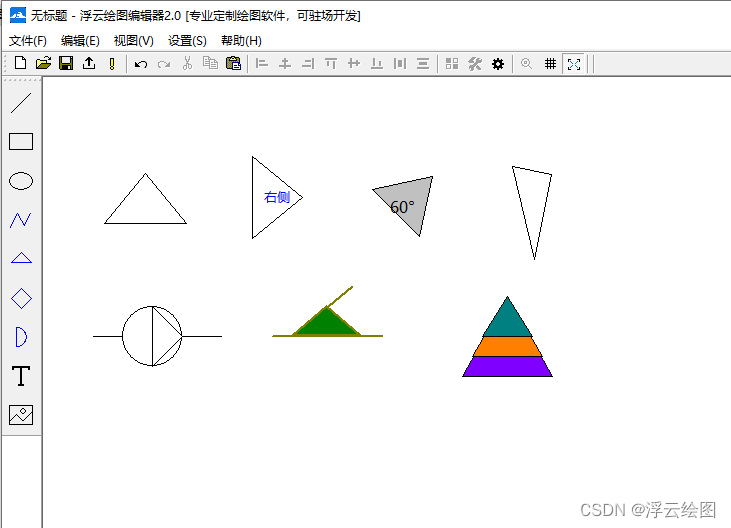Align shapes to right edge

[x=308, y=64]
